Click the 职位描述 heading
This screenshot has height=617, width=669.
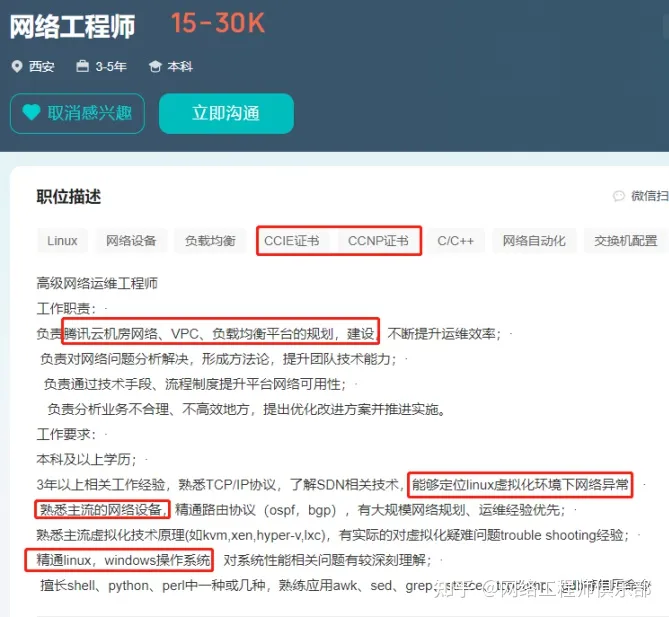tap(69, 197)
